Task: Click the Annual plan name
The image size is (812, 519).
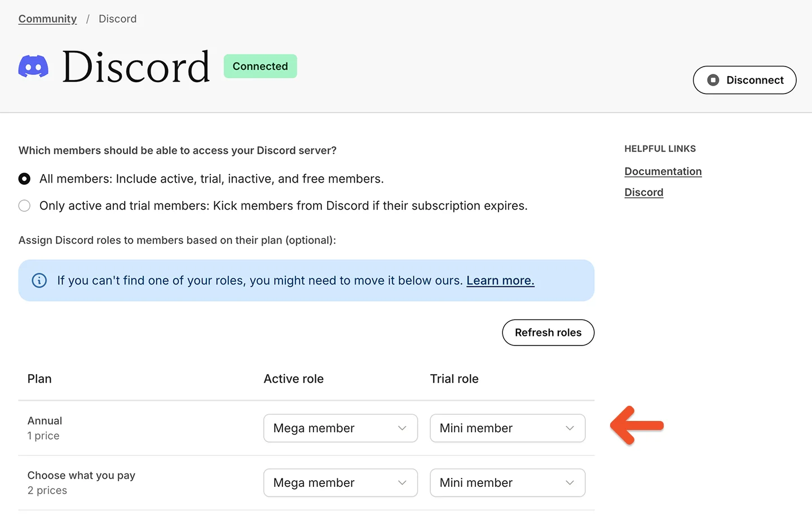Action: 45,421
